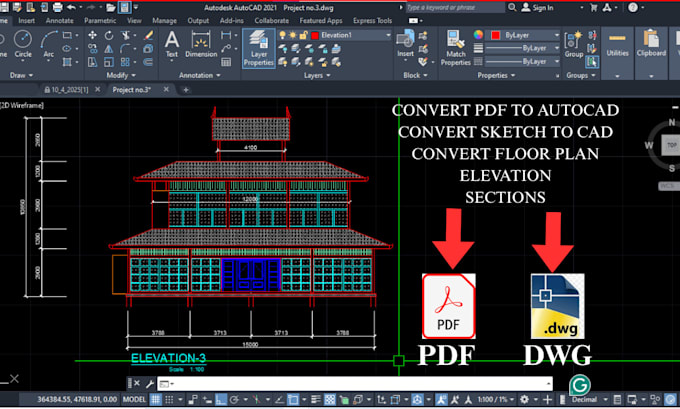Open Layer Properties manager

pos(258,48)
